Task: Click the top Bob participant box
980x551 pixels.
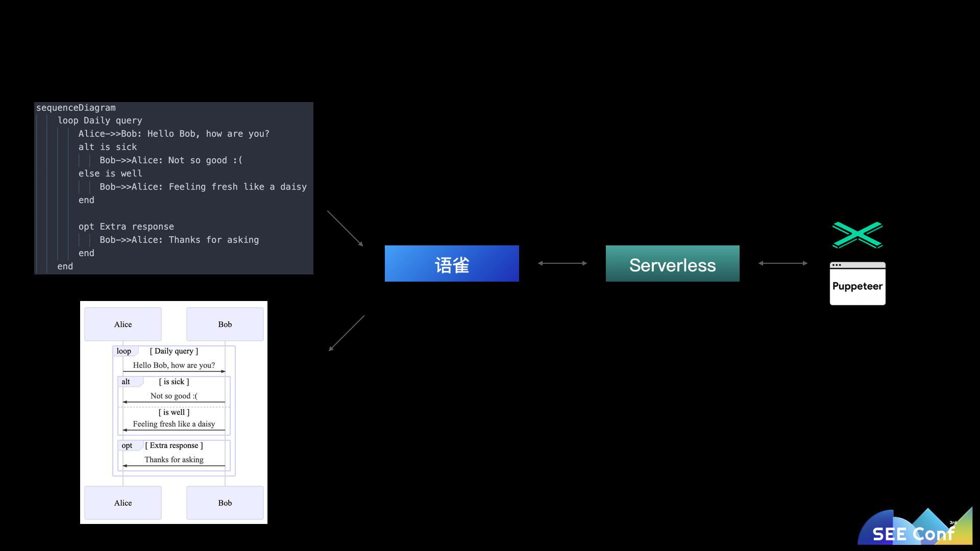Action: 225,324
